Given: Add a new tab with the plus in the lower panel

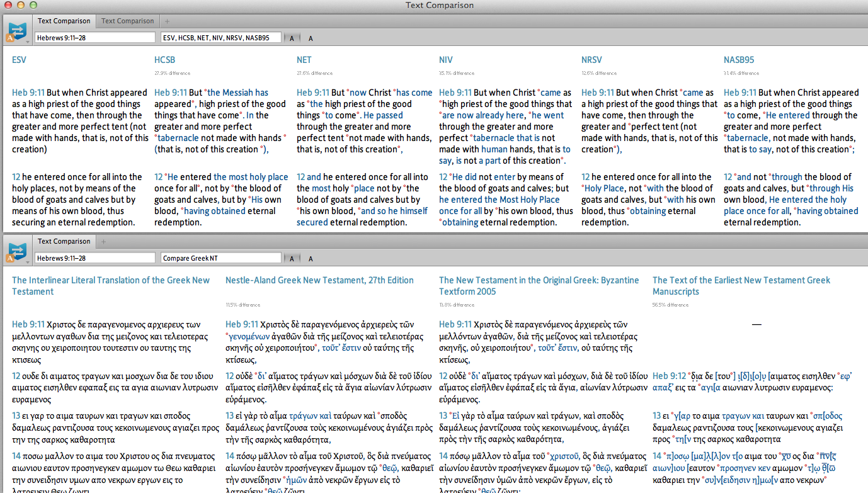Looking at the screenshot, I should coord(103,242).
